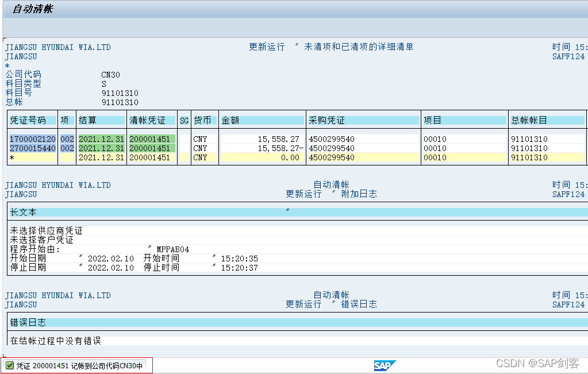Click purchasing document 4500299540 in row 1700002120
Image resolution: width=588 pixels, height=374 pixels.
(x=332, y=139)
